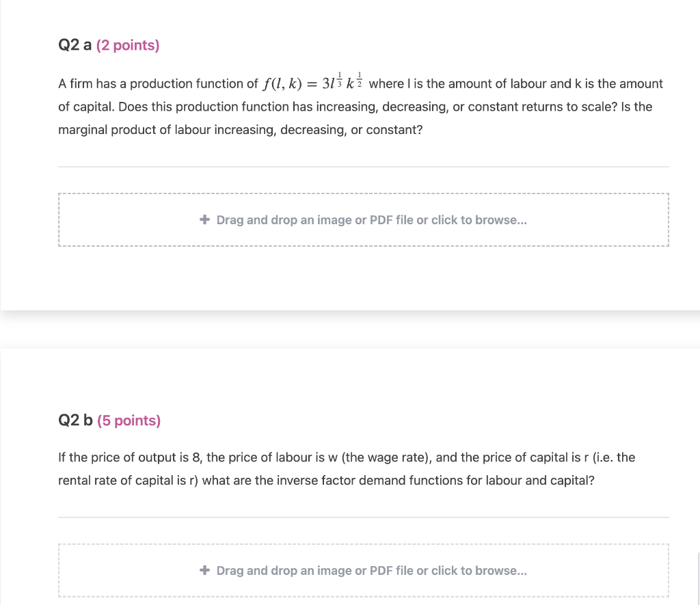
Task: Click the production function formula f(l, k)
Action: pos(313,83)
